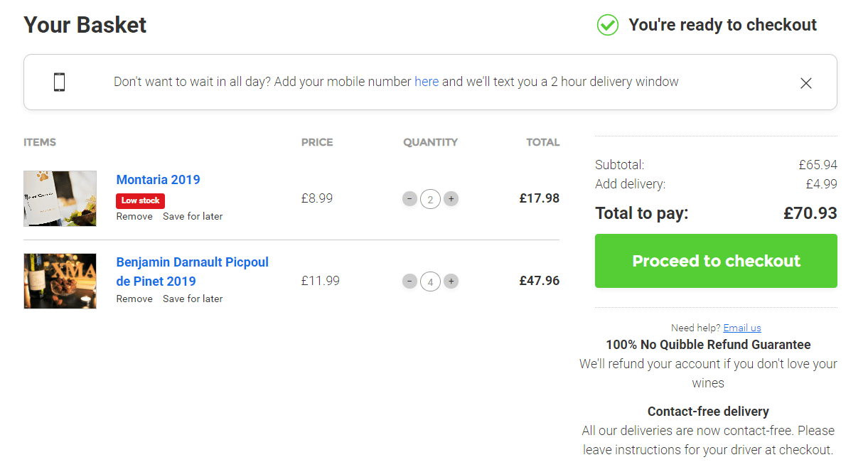Remove Montaria 2019 from basket
The width and height of the screenshot is (868, 472).
point(134,216)
